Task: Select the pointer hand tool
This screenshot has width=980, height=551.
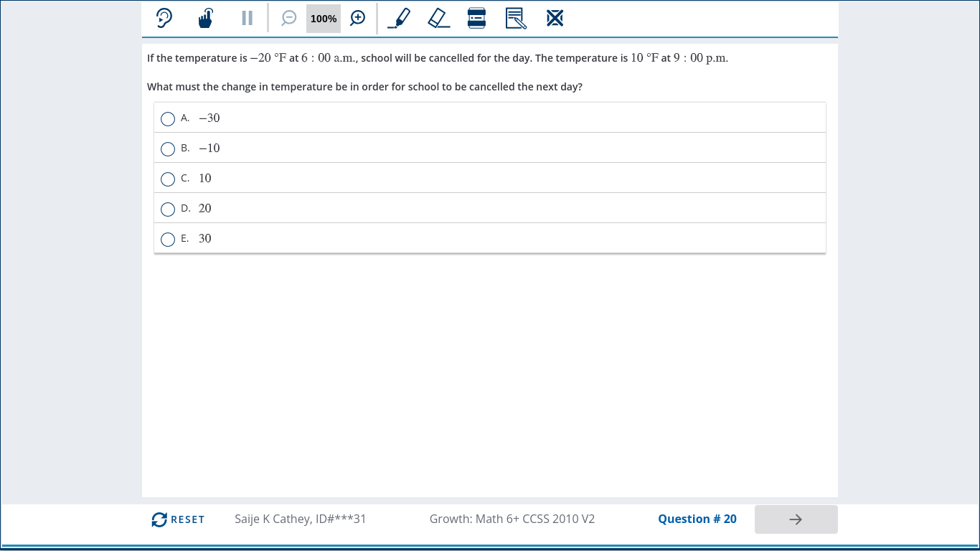Action: click(x=206, y=18)
